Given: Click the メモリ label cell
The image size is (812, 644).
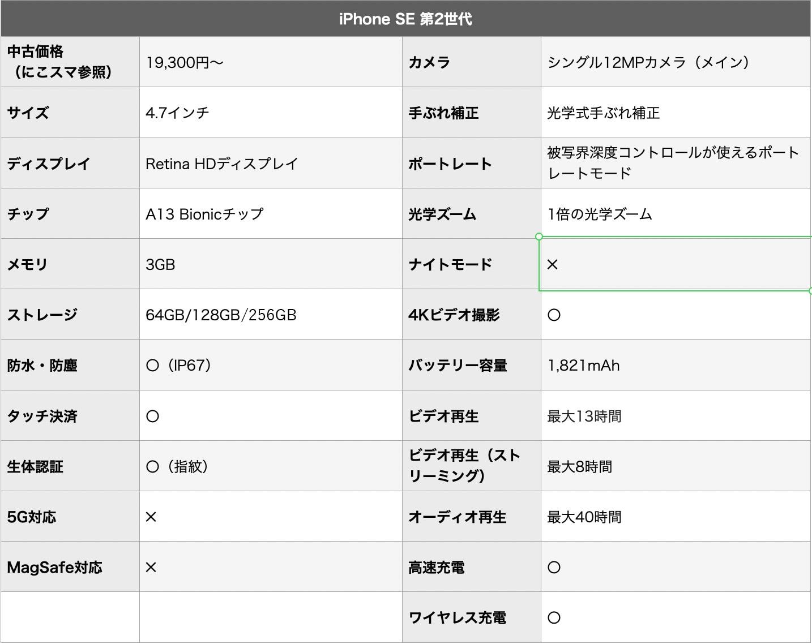Looking at the screenshot, I should point(70,264).
